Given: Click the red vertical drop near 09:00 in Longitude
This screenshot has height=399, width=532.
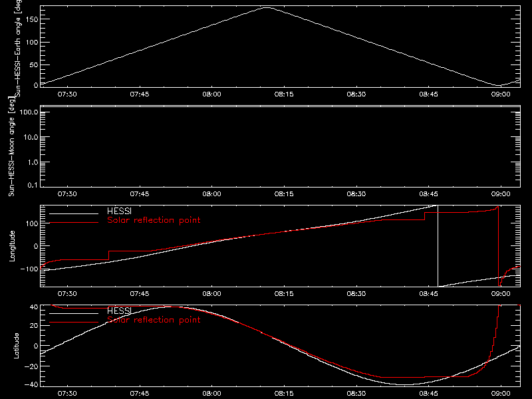Looking at the screenshot, I should 498,246.
